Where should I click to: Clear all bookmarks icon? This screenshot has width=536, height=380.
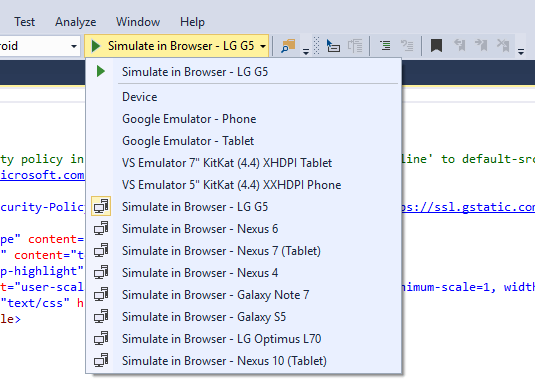tap(503, 45)
